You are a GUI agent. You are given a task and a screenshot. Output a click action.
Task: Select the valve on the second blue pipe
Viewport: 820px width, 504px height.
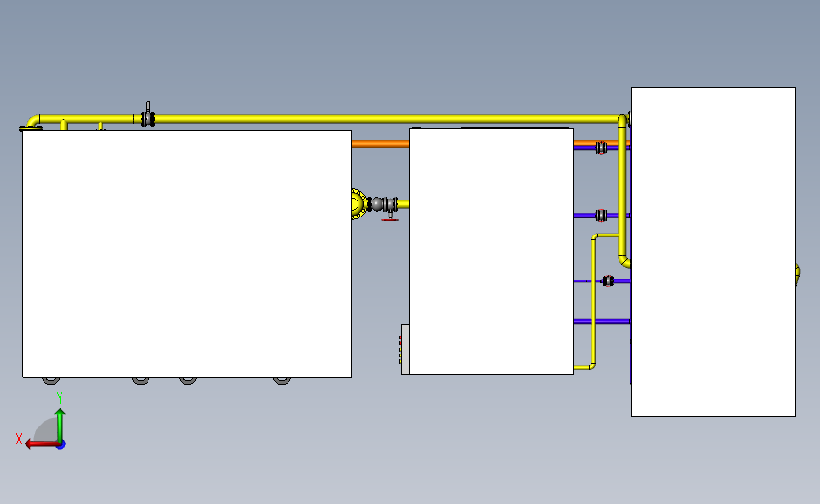click(602, 216)
